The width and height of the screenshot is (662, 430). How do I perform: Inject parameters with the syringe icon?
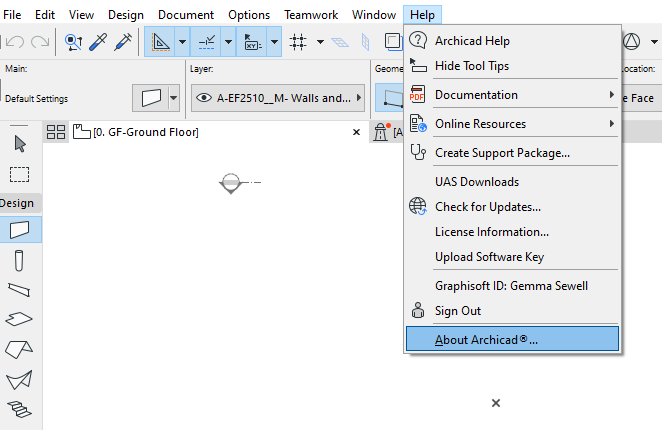tap(123, 42)
